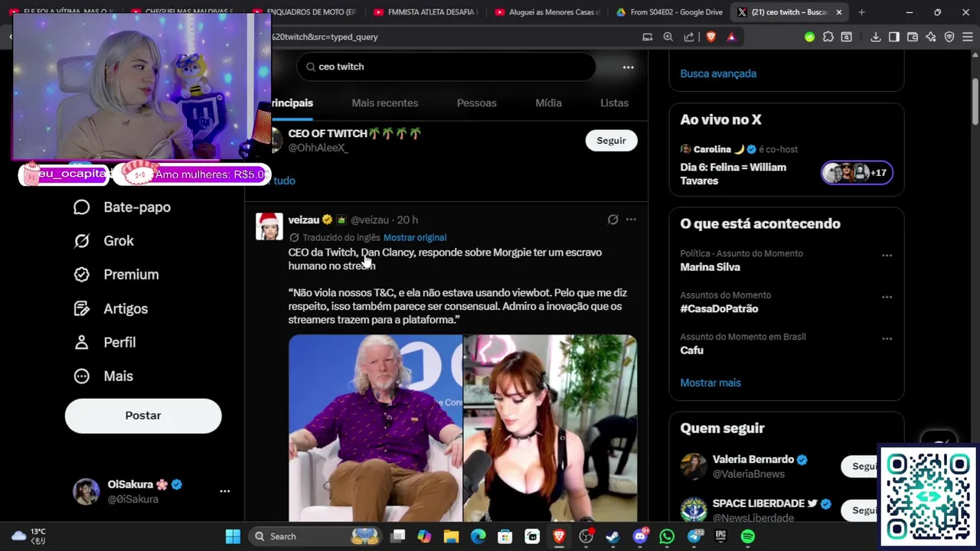Open more options for Marina Silva trend

click(x=887, y=255)
